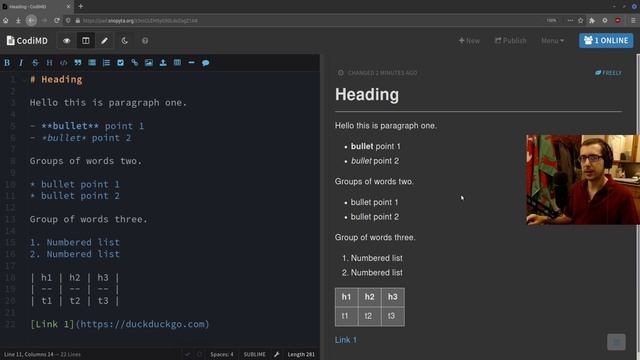
Task: Follow the Link 1 hyperlink in preview
Action: tap(346, 340)
